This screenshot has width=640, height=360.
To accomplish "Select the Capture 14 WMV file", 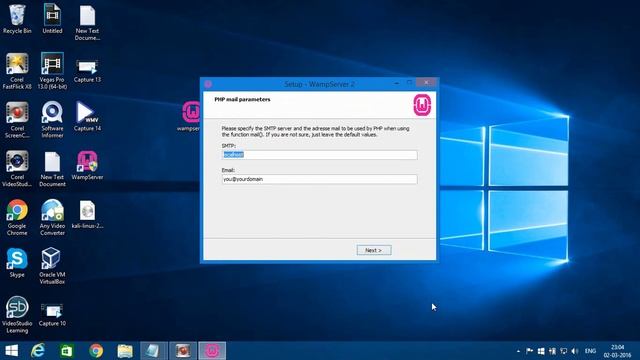I will (x=87, y=116).
